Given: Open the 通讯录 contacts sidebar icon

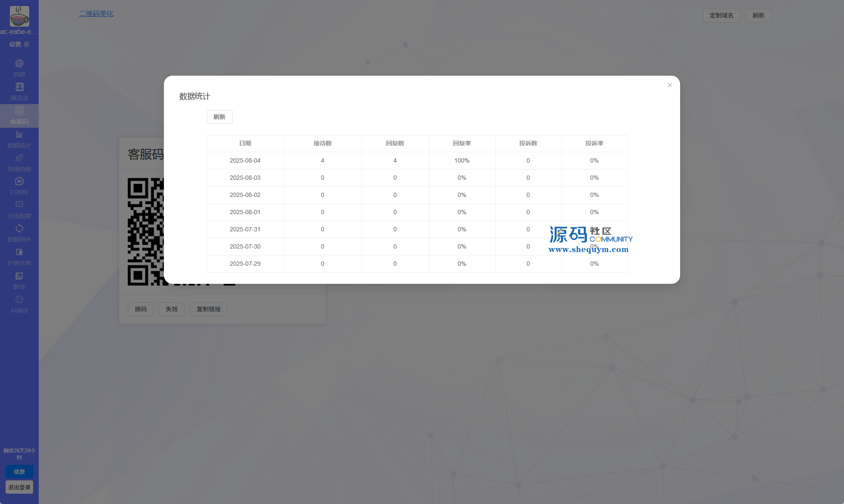Looking at the screenshot, I should (19, 88).
